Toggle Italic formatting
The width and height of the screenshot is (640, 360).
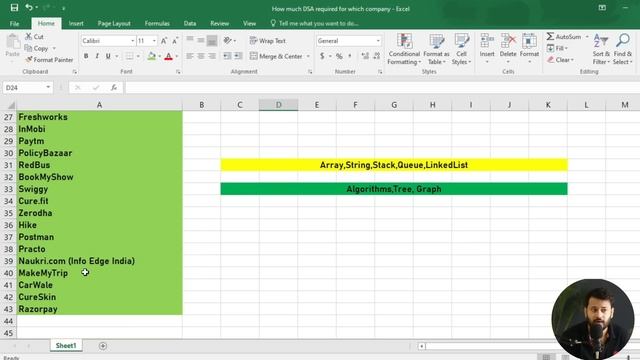pyautogui.click(x=97, y=56)
